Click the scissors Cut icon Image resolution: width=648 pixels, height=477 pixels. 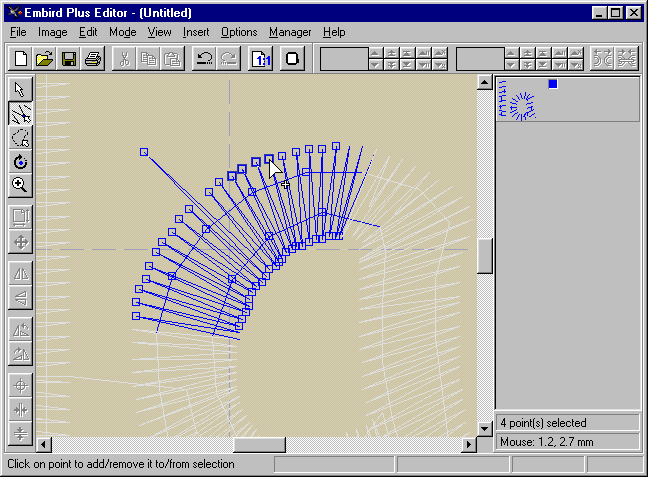124,58
